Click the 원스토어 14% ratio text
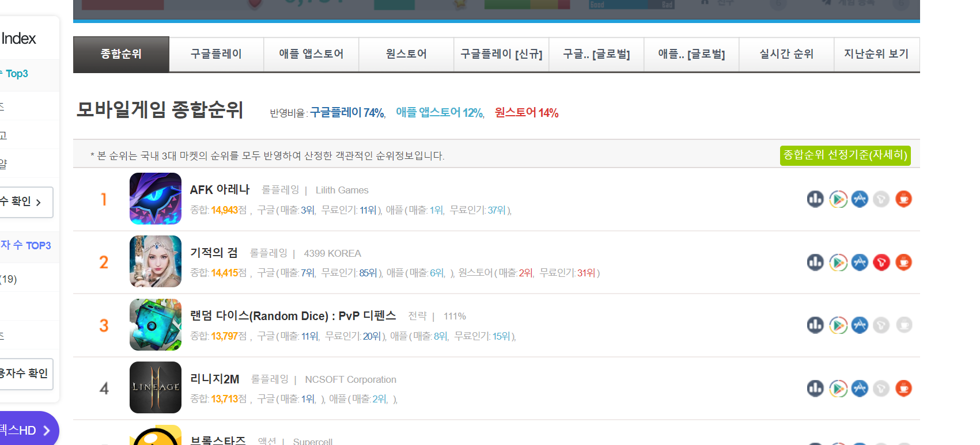The width and height of the screenshot is (980, 445). tap(527, 113)
